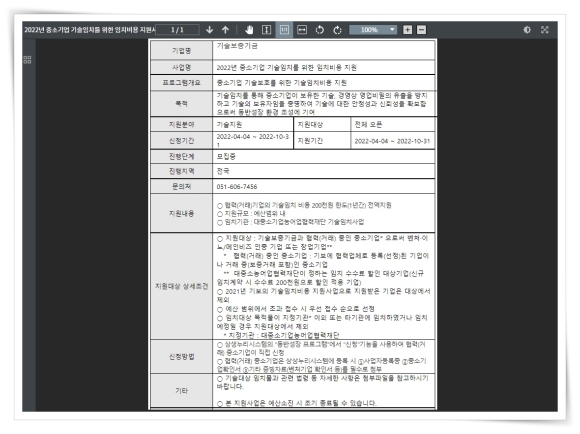Image resolution: width=580 pixels, height=434 pixels.
Task: Set actual size 1:1 view
Action: click(284, 30)
